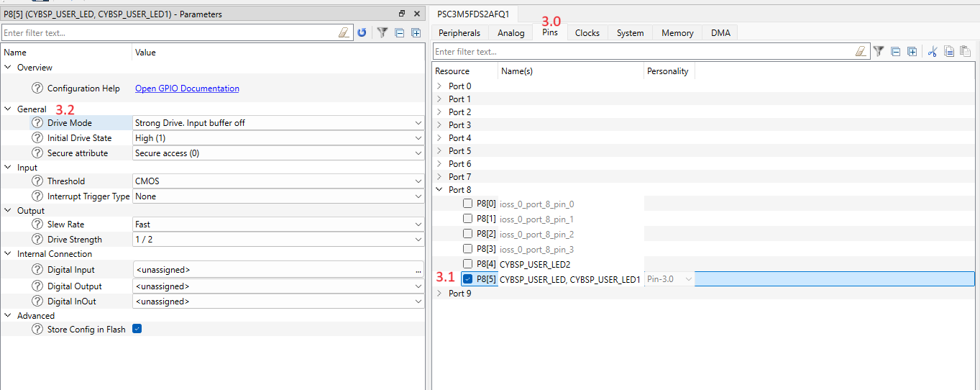Image resolution: width=980 pixels, height=390 pixels.
Task: Click the Paste icon in Pins toolbar
Action: pyautogui.click(x=965, y=51)
